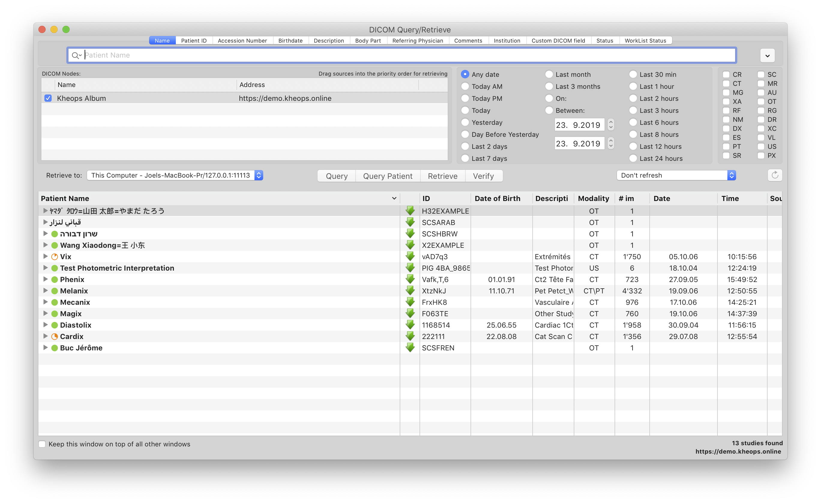Click the Retrieve button for studies
This screenshot has width=821, height=504.
pos(442,176)
